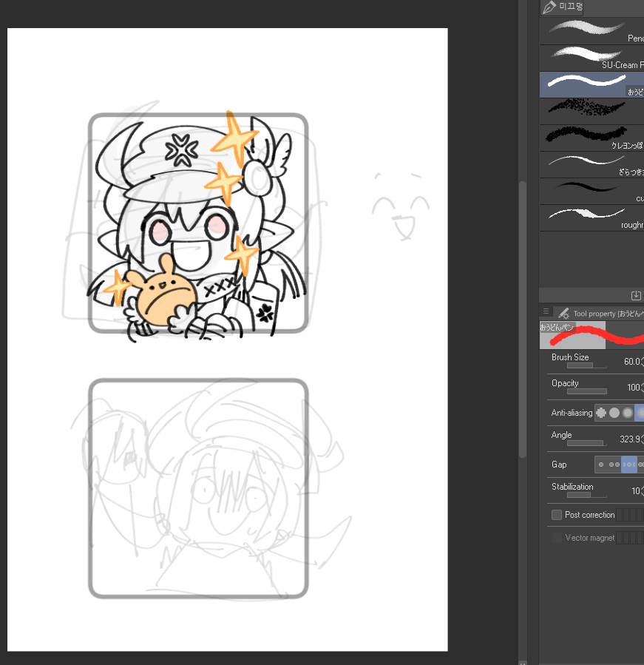The height and width of the screenshot is (665, 644).
Task: Select the ざらつき thin brush
Action: 592,164
